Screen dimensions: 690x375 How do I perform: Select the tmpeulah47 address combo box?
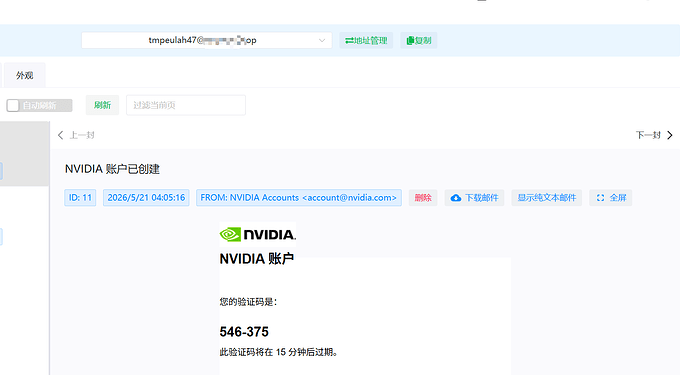coord(206,40)
